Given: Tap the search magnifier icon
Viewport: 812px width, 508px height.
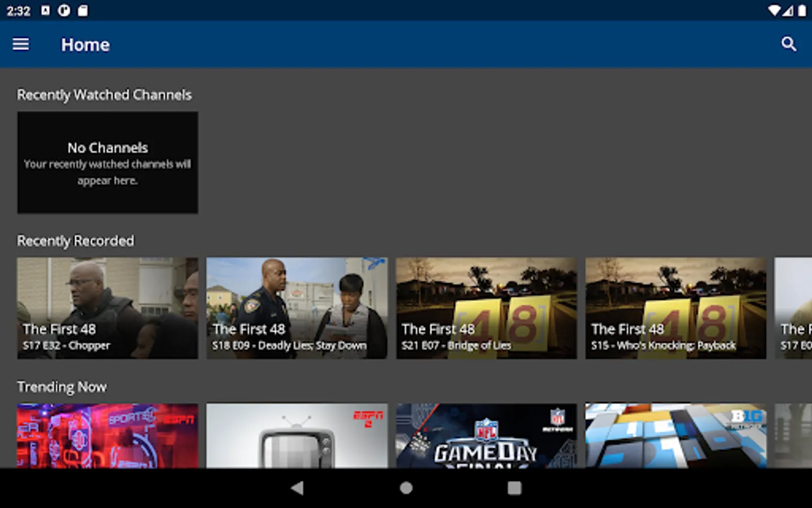Looking at the screenshot, I should [788, 44].
